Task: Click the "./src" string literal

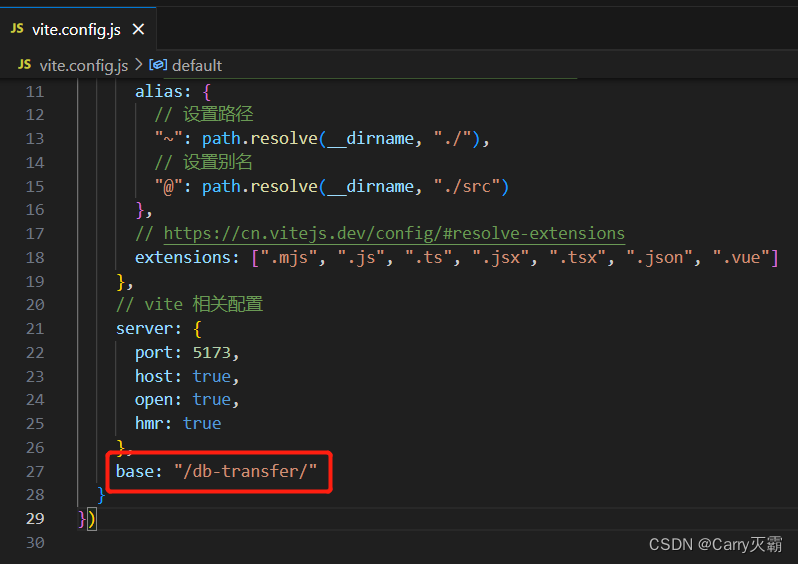Action: (x=466, y=186)
